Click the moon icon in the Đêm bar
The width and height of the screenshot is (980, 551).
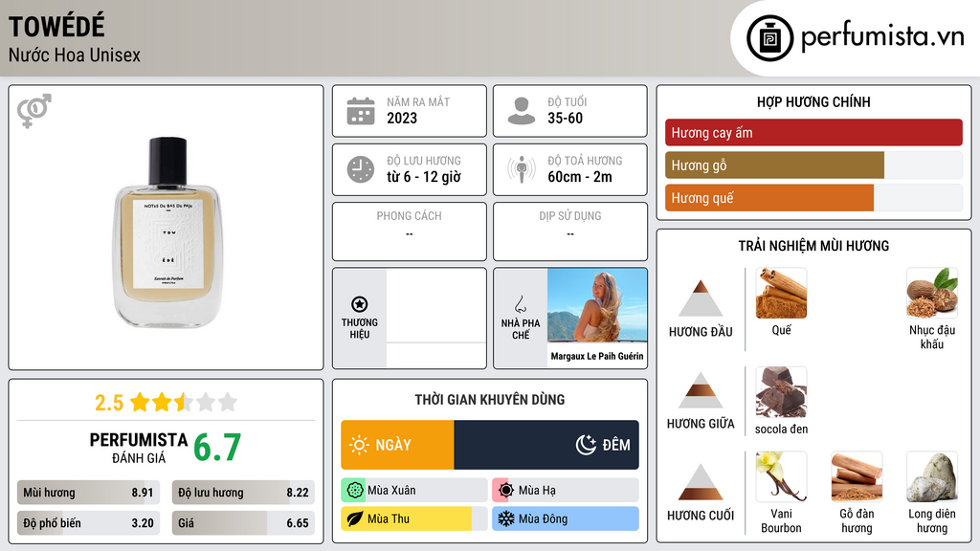tap(586, 445)
